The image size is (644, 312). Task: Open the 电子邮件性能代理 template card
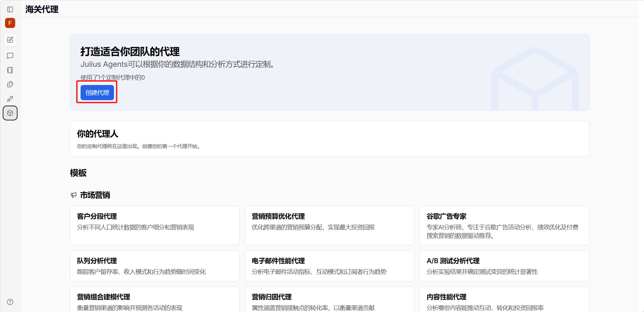coord(329,266)
